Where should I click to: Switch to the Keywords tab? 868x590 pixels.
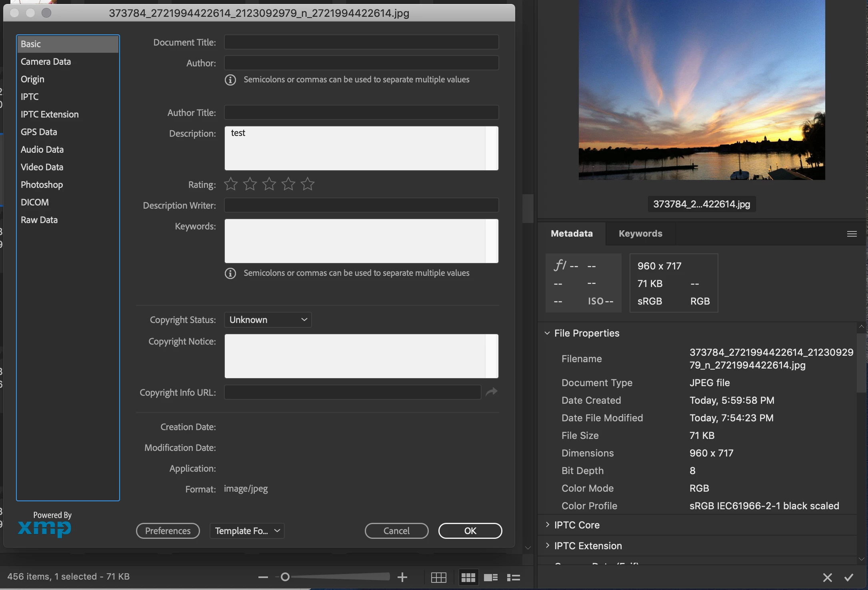point(640,233)
